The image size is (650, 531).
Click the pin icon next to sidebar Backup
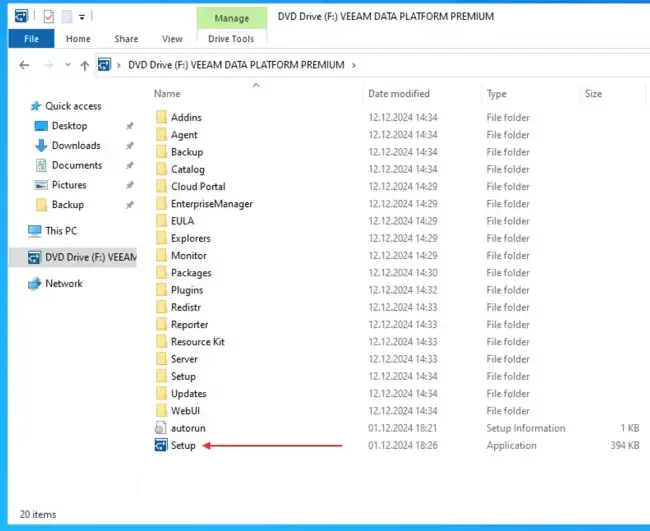click(130, 205)
